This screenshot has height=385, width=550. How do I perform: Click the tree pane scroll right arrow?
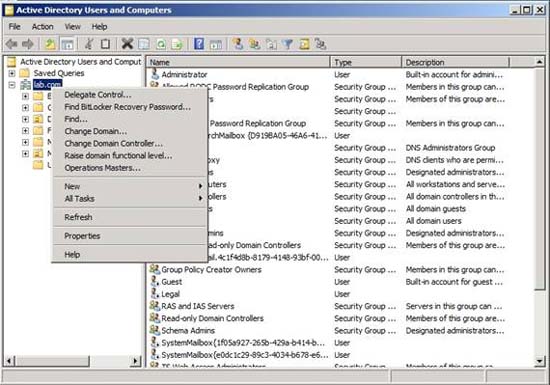[x=135, y=361]
